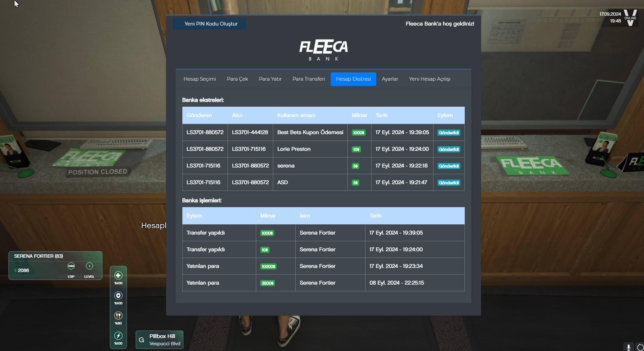The image size is (644, 351).
Task: Switch to the Para Çek tab
Action: (237, 79)
